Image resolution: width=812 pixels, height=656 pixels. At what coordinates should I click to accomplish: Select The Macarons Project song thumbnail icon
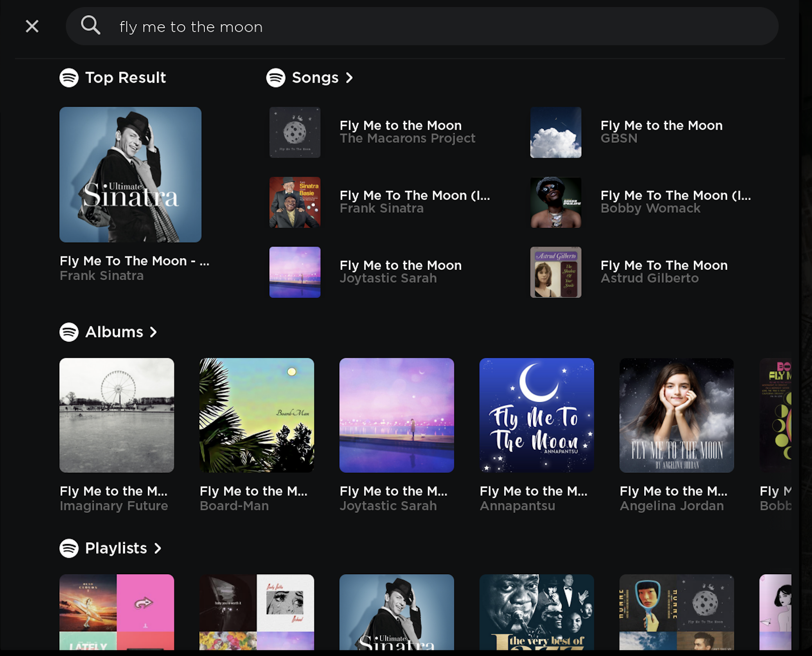click(295, 132)
